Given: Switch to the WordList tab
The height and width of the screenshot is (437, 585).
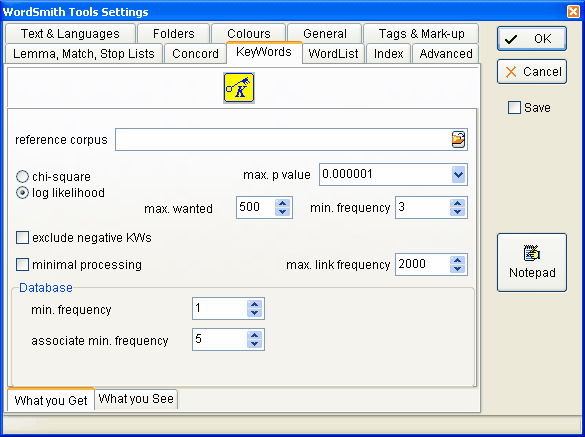Looking at the screenshot, I should click(333, 53).
